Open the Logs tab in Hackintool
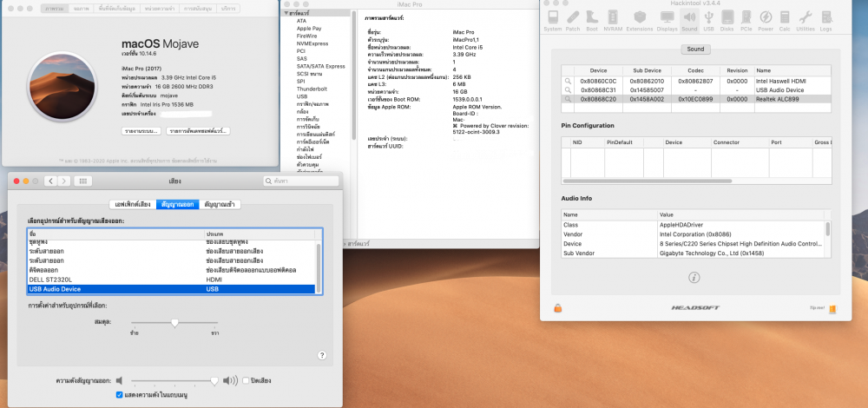The width and height of the screenshot is (868, 408). [826, 21]
